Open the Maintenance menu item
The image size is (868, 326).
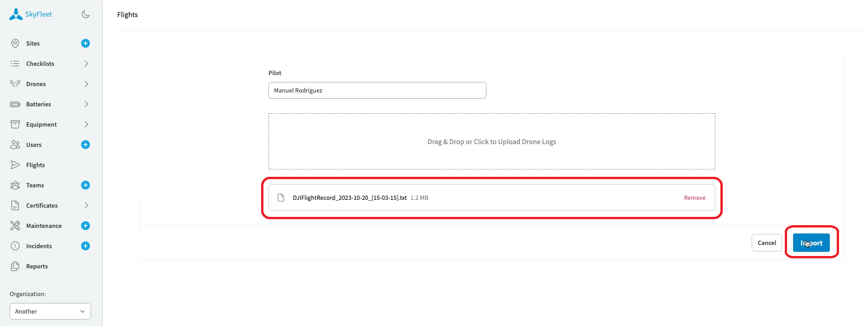[44, 226]
